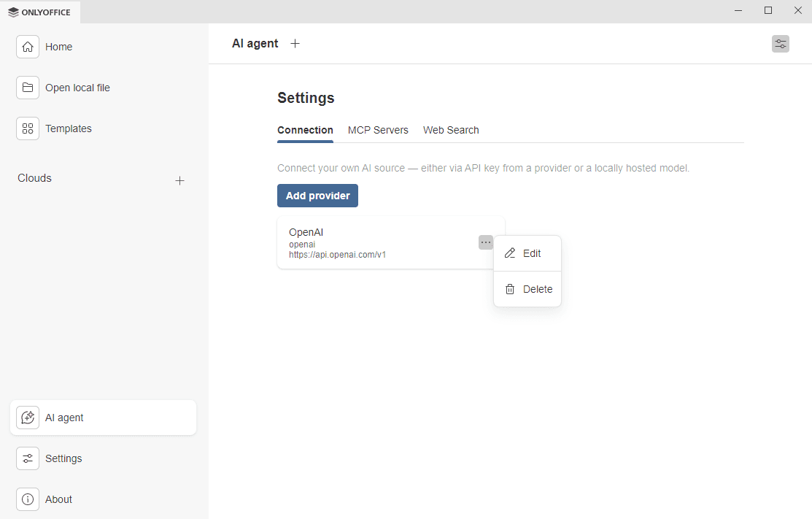Screen dimensions: 812x519
Task: Add a cloud with the plus button
Action: coord(179,180)
